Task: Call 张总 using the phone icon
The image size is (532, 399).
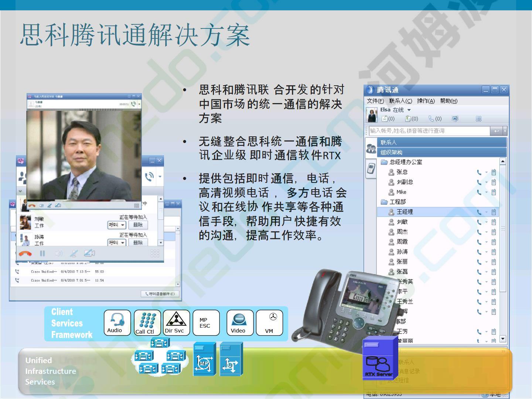Action: (479, 172)
